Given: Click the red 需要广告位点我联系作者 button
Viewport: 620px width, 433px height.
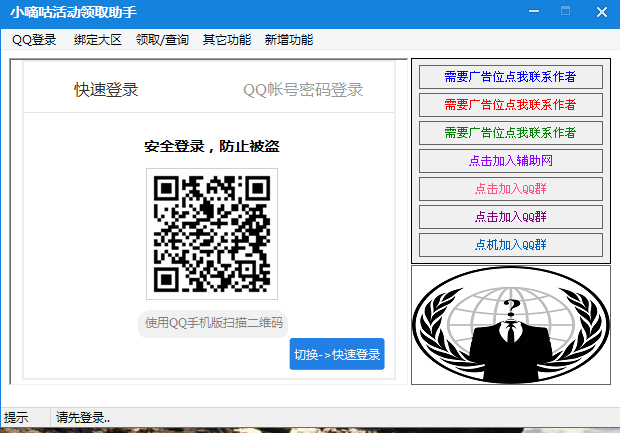Looking at the screenshot, I should 510,105.
